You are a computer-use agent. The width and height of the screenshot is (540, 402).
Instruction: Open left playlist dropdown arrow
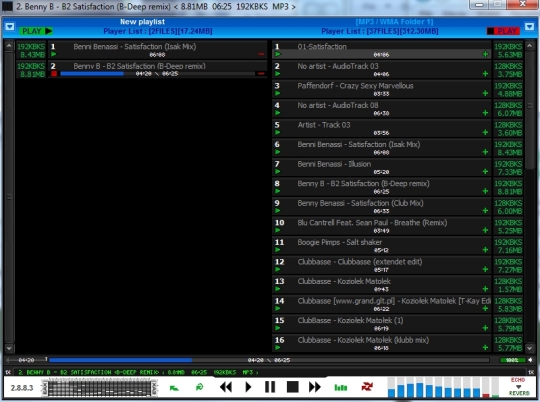[10, 27]
